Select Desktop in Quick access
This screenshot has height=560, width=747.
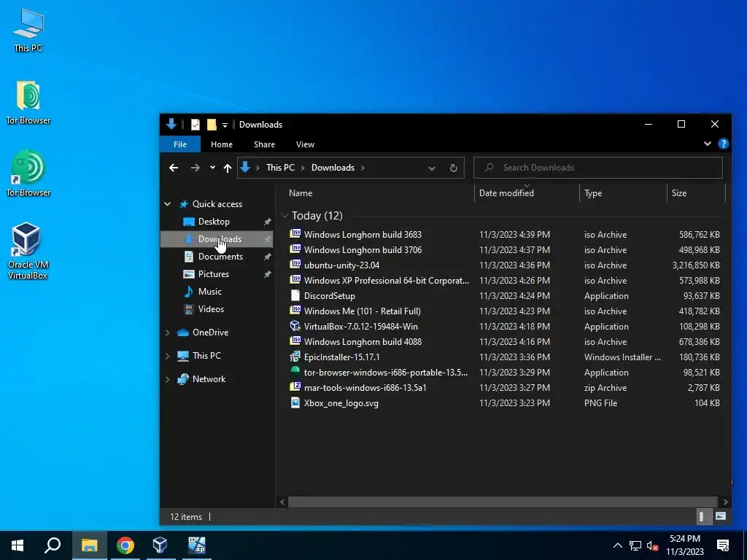214,222
